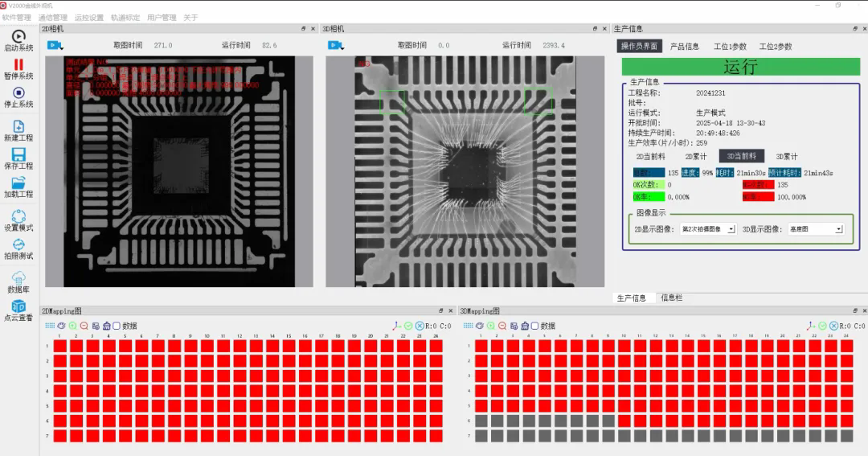868x456 pixels.
Task: Open the 3D显示图像 dropdown
Action: [838, 229]
